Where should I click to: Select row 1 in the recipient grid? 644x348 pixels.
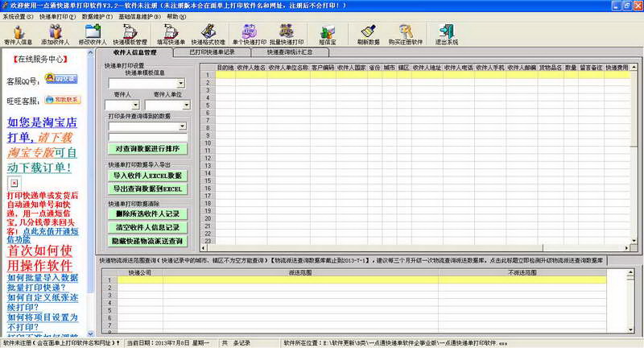pos(208,75)
